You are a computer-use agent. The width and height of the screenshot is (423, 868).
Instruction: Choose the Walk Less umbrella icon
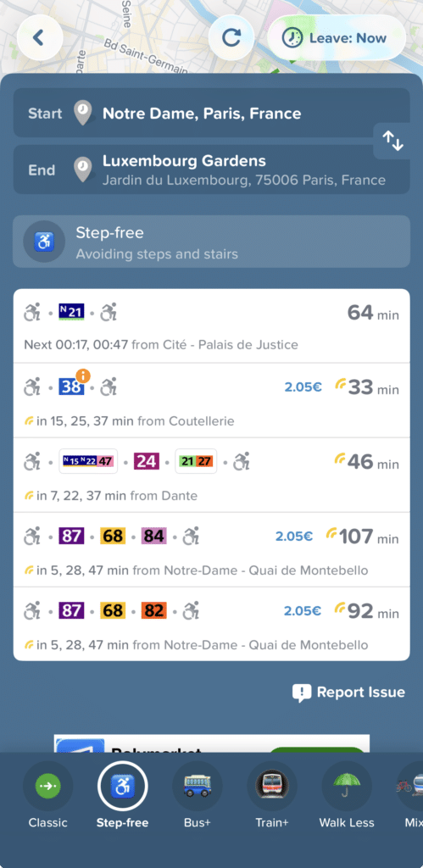point(347,786)
